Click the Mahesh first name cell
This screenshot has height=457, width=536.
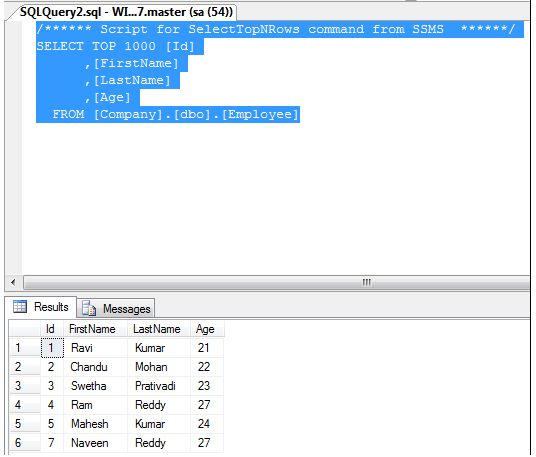(95, 424)
